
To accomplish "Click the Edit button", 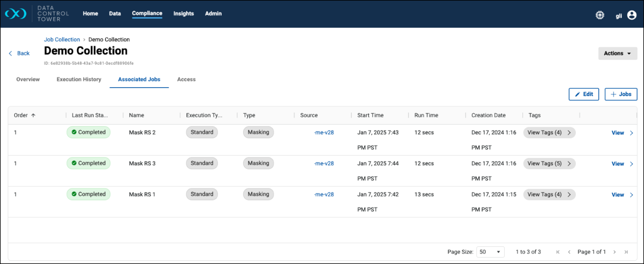I will coord(584,94).
